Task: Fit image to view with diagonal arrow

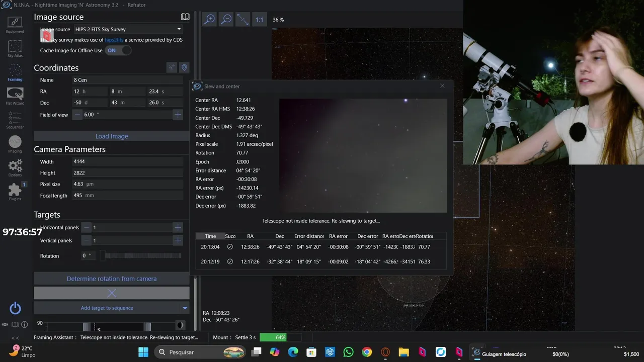Action: pyautogui.click(x=243, y=19)
